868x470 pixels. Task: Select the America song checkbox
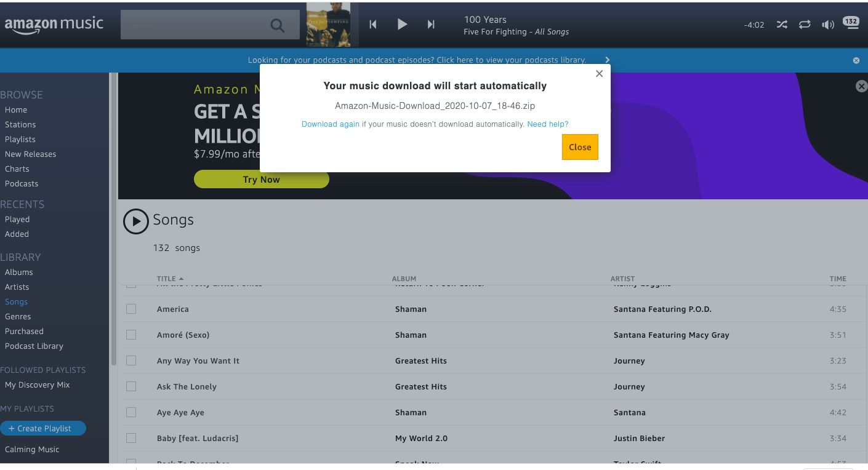[131, 309]
